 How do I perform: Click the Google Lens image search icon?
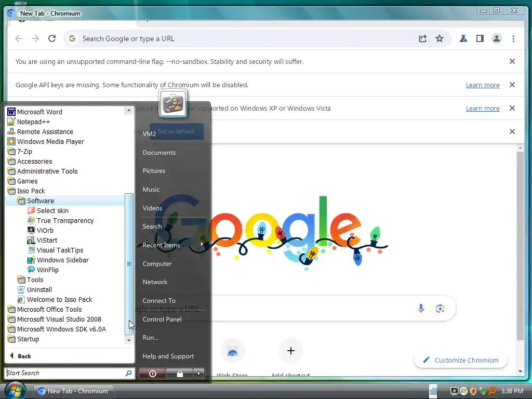[x=440, y=309]
